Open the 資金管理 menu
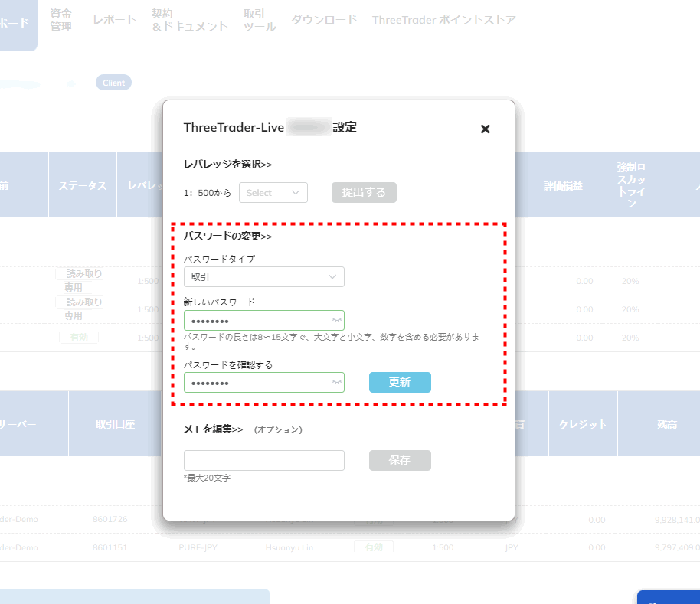Screen dimensions: 700x604 61,20
